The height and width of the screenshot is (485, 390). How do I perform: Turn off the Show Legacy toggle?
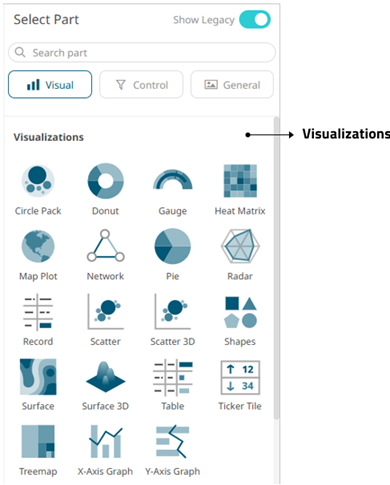tap(255, 20)
